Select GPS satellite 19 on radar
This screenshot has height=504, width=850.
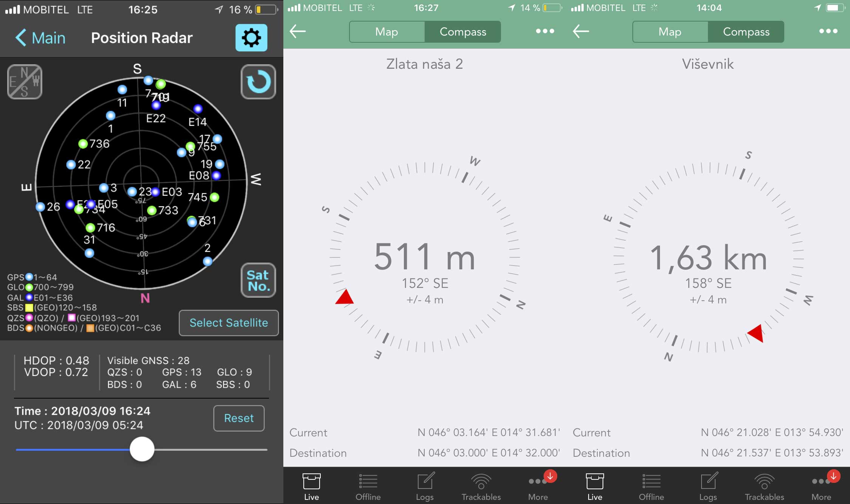[x=219, y=164]
